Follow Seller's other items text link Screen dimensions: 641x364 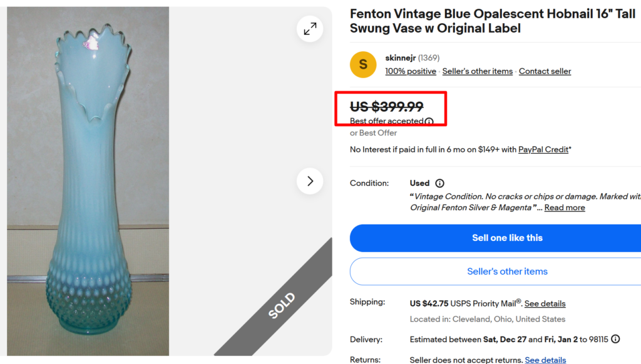click(x=477, y=71)
